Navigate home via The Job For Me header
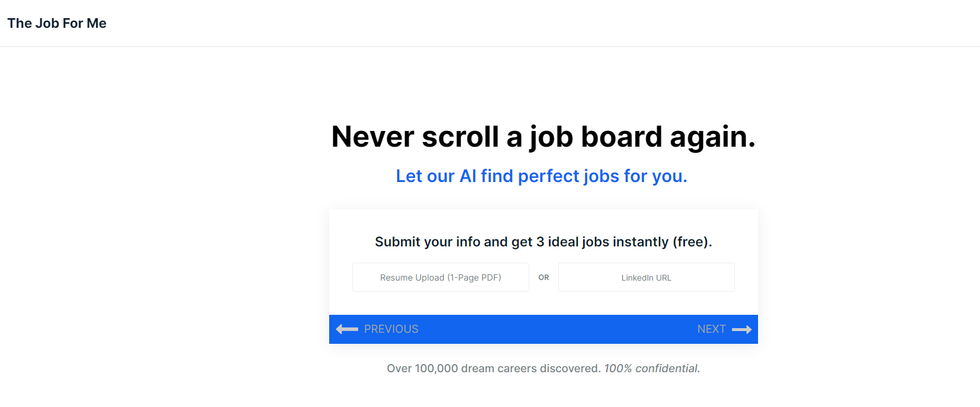 click(56, 23)
